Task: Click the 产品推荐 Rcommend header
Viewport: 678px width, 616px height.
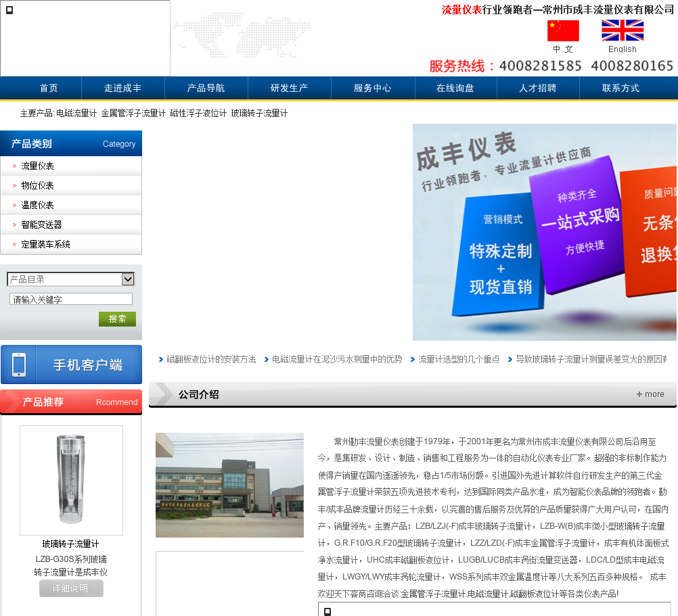Action: point(71,402)
